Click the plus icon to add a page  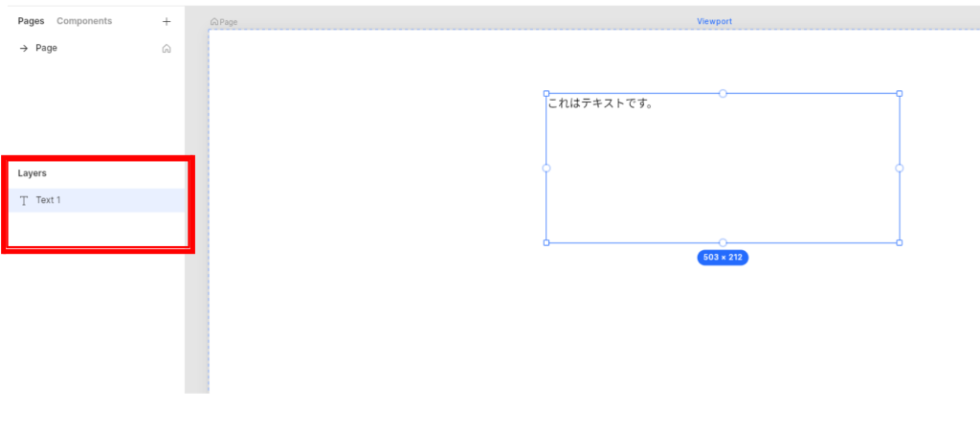point(167,21)
